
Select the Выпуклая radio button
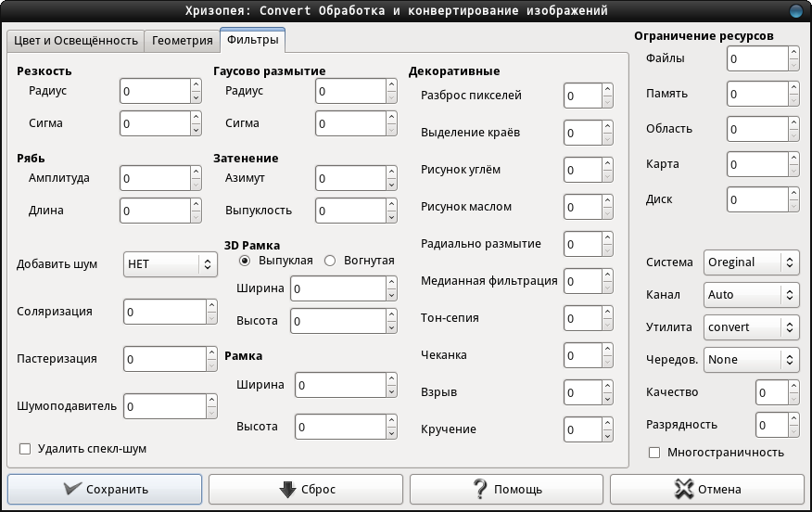[245, 261]
